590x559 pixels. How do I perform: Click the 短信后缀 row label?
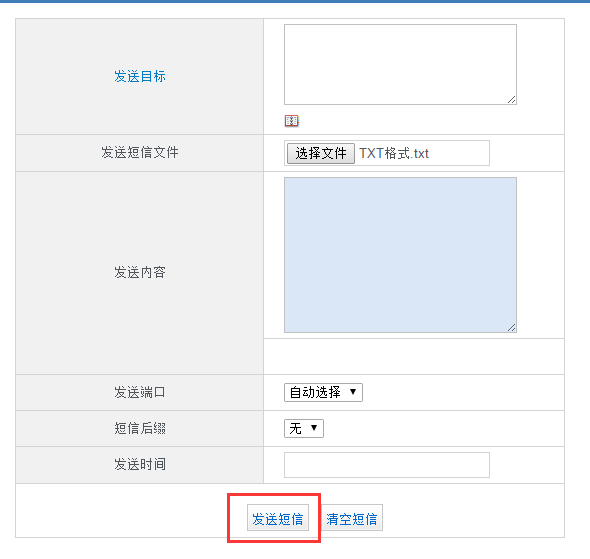pos(140,428)
